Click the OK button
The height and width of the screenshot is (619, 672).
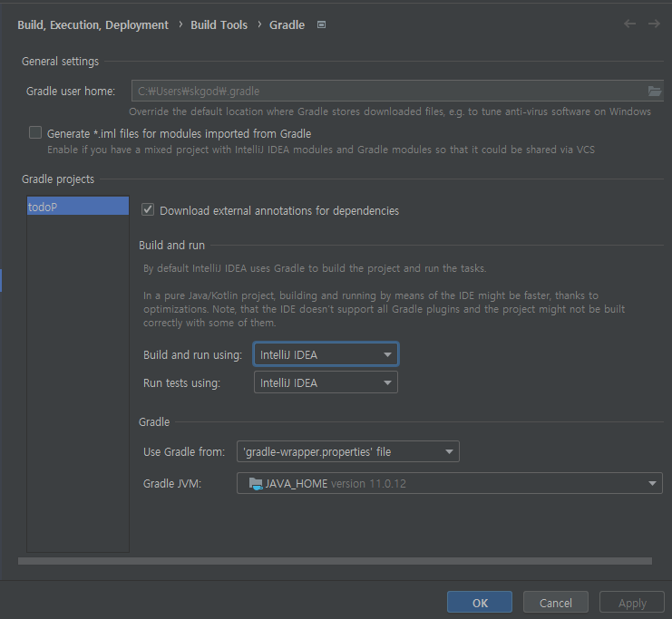coord(480,603)
